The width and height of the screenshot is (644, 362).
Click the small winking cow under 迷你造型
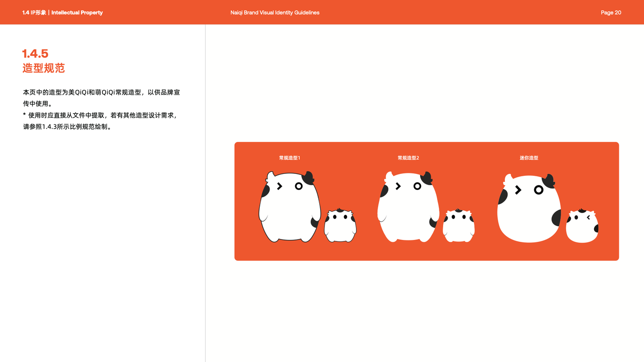[x=582, y=226]
